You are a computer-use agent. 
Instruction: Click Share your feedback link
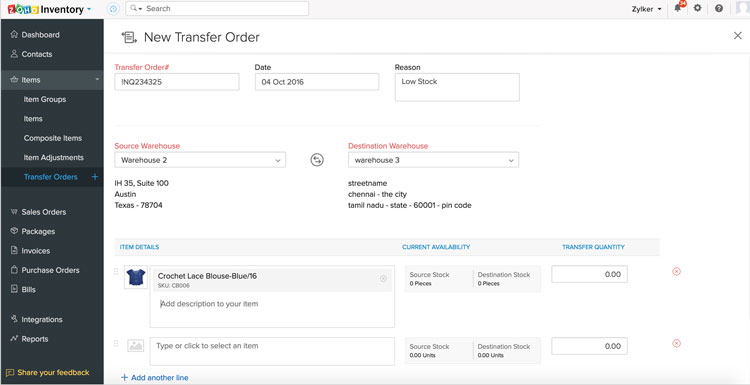click(48, 373)
